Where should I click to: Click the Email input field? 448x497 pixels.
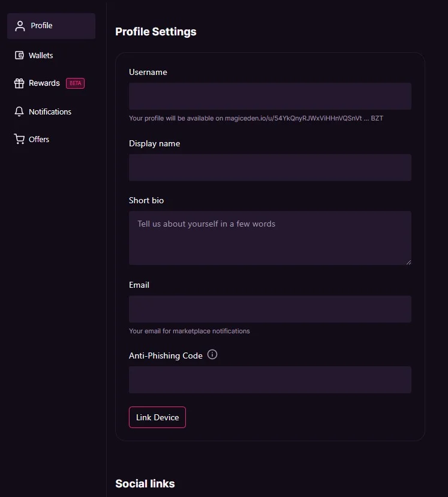[270, 309]
